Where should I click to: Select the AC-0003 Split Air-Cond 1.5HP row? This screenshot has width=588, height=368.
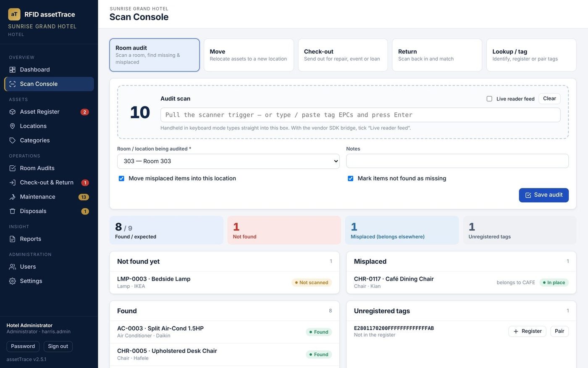224,332
